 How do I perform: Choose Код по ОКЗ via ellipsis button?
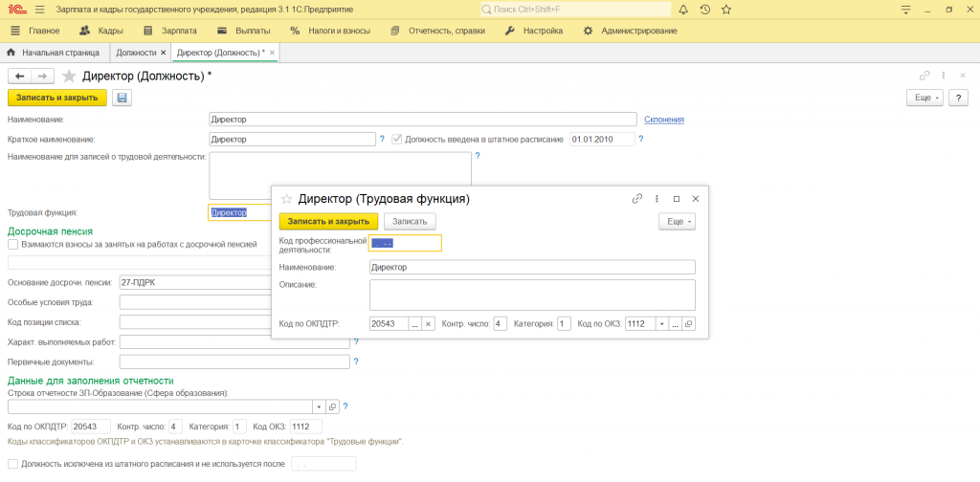click(675, 324)
